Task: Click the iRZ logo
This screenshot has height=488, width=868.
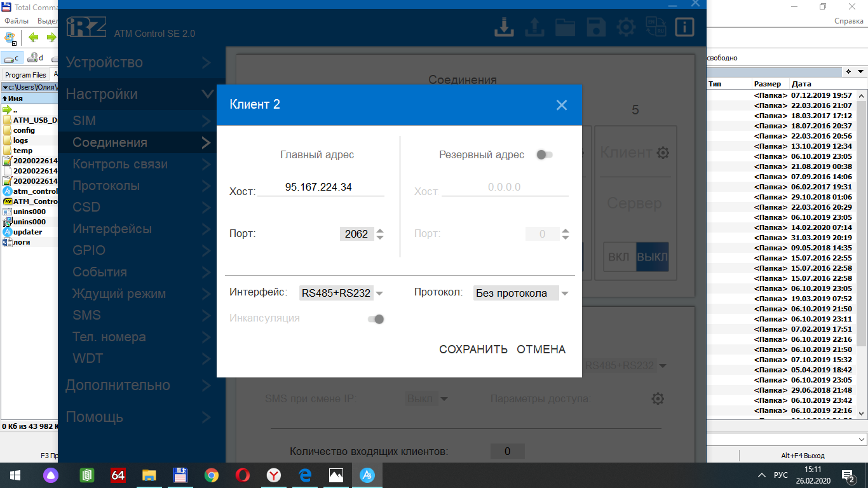Action: click(x=88, y=27)
